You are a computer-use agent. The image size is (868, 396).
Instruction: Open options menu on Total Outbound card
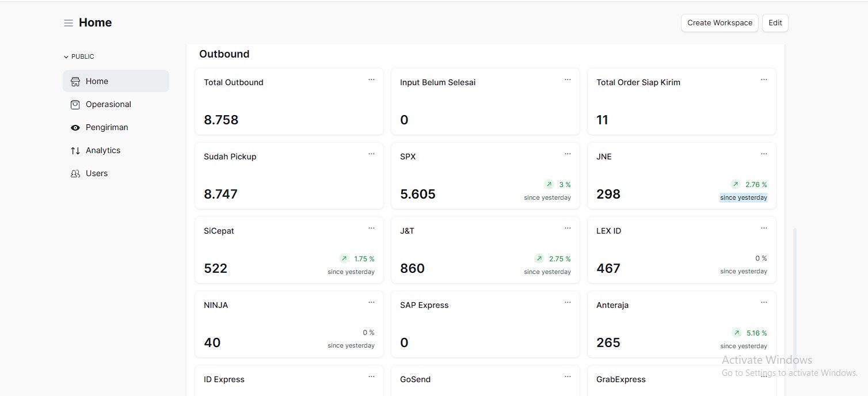pos(371,80)
